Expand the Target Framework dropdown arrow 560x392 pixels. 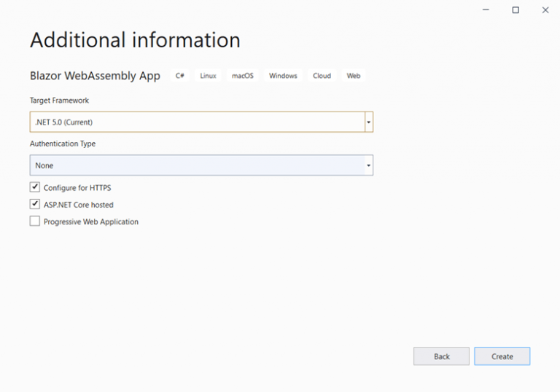pos(369,122)
